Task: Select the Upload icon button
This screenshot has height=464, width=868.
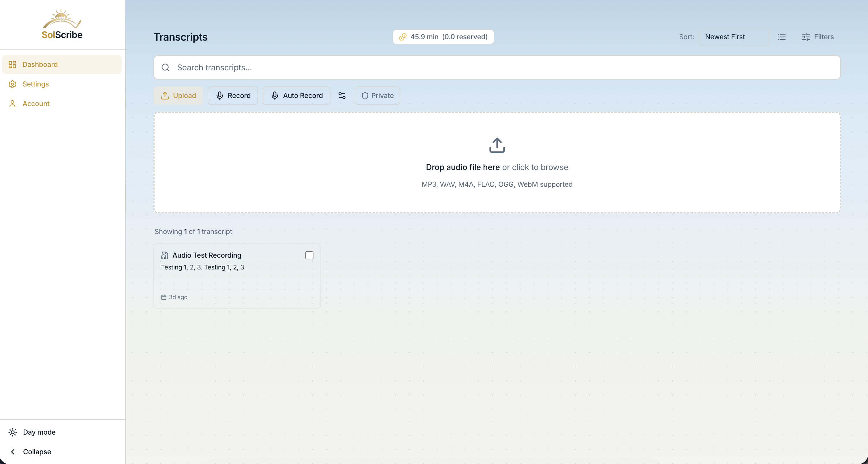Action: 166,96
